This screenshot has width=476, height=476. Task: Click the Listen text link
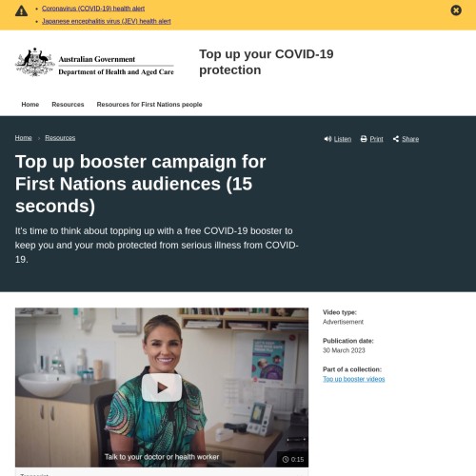pos(343,139)
